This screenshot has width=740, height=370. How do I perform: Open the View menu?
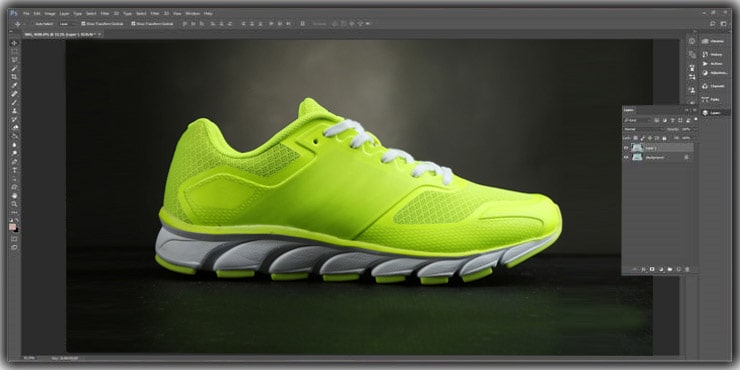177,14
